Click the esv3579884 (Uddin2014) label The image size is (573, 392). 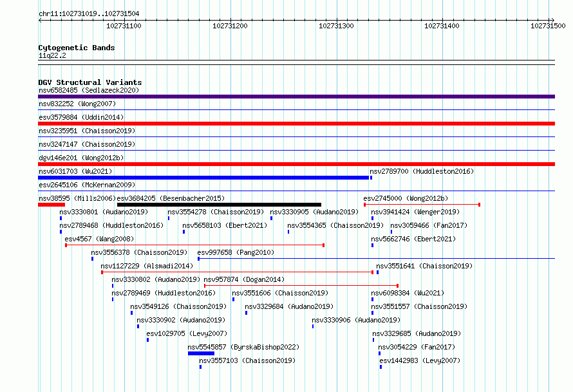(x=81, y=117)
